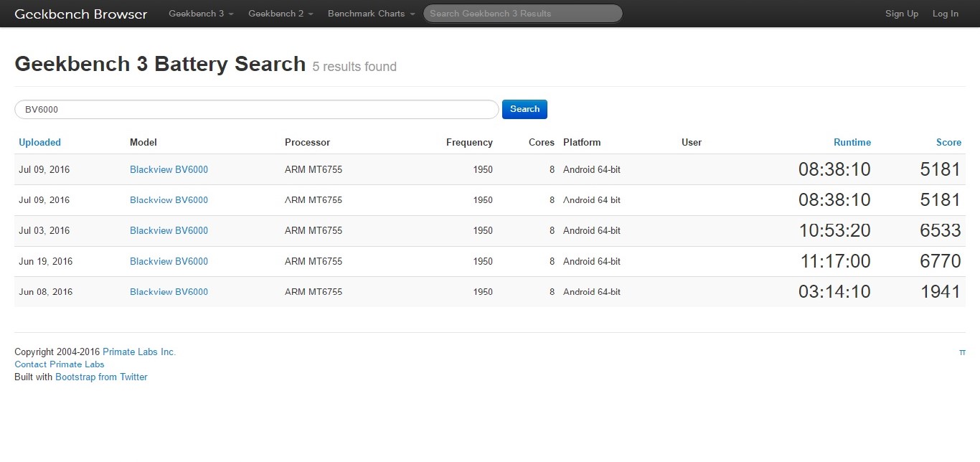Click the Processor column header
980x462 pixels.
click(307, 142)
